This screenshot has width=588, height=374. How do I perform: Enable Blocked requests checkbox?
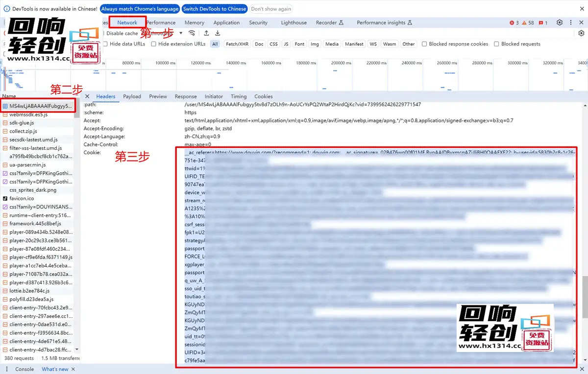496,44
